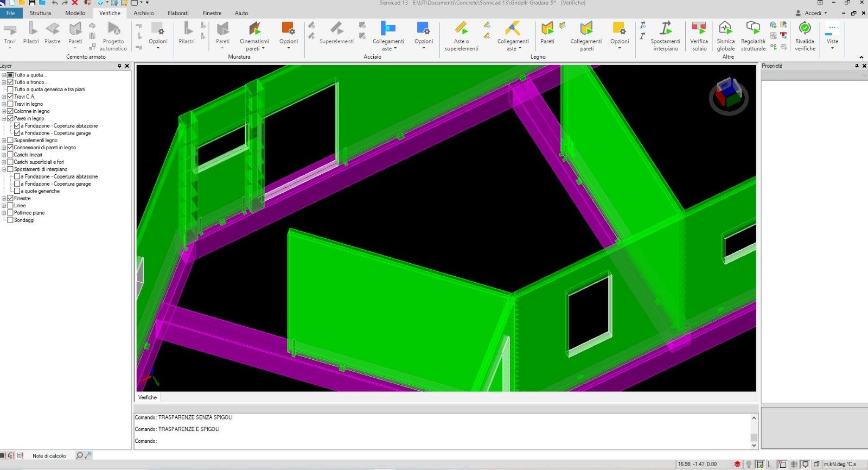Viewport: 868px width, 470px height.
Task: Toggle the Finestre layer checkbox
Action: (x=10, y=198)
